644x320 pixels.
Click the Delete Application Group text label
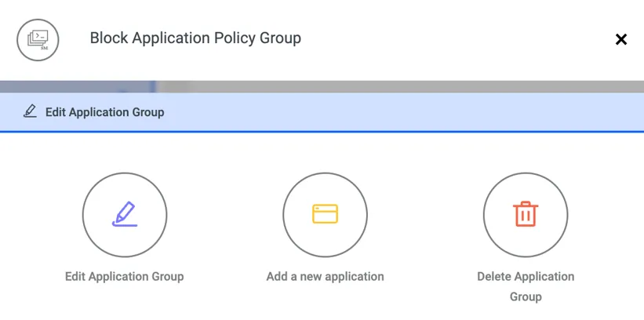click(x=526, y=286)
